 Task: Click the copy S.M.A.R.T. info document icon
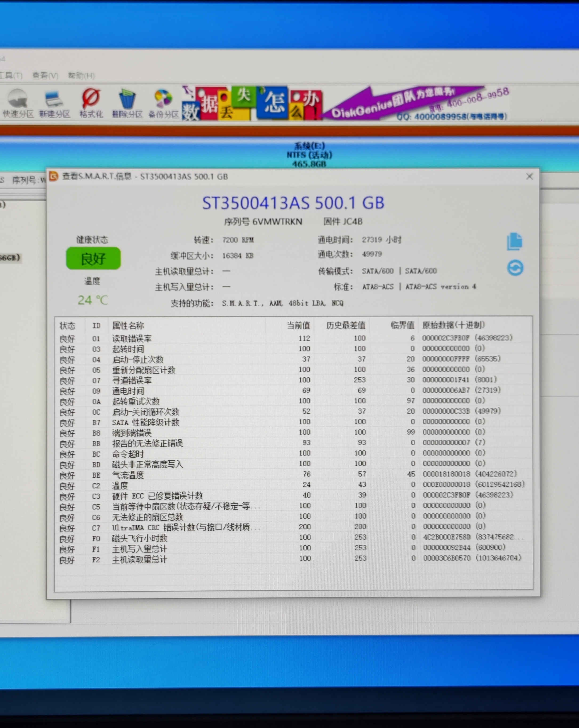[514, 241]
